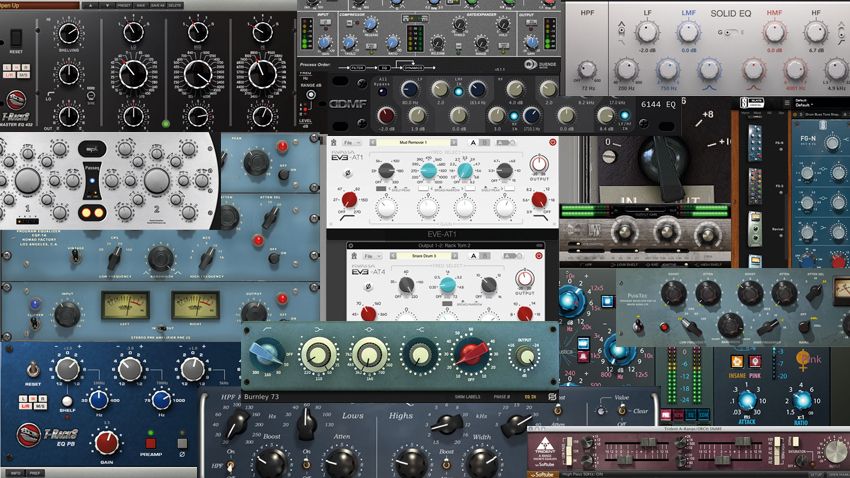Click the OUTPUT knob in EVE-AT1
The width and height of the screenshot is (850, 478).
tap(538, 164)
